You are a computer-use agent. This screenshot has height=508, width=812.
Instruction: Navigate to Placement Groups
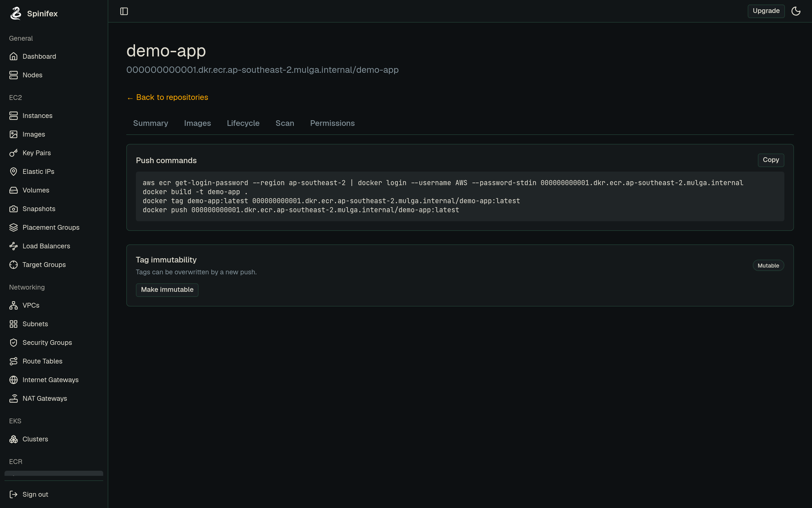click(54, 227)
